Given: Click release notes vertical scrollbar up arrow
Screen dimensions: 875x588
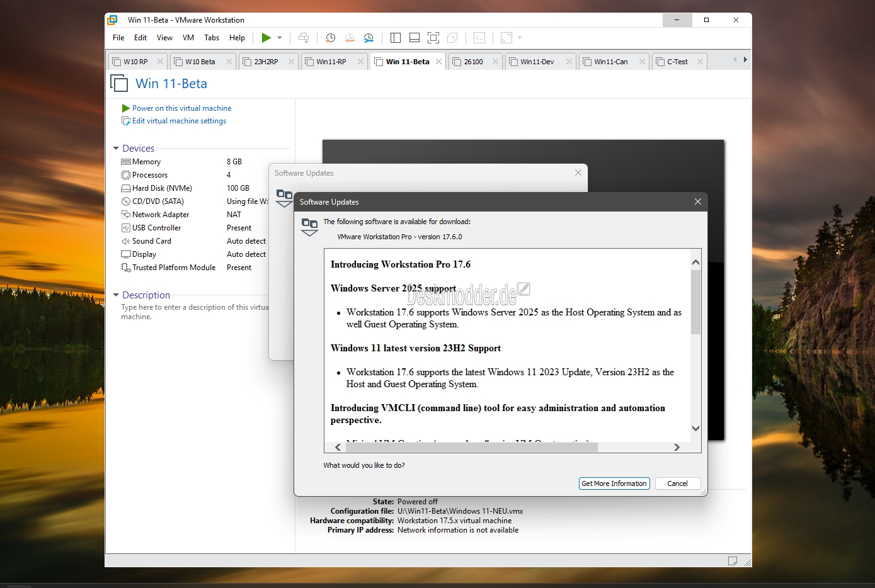Looking at the screenshot, I should 695,262.
